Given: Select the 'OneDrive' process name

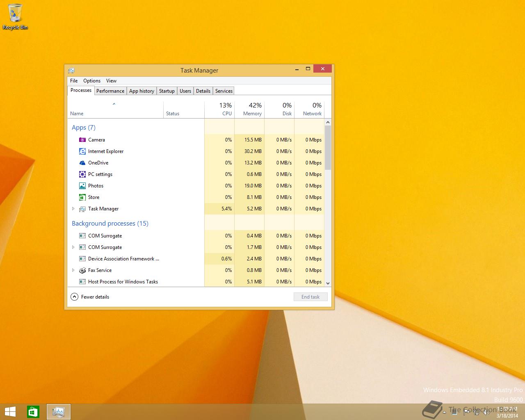Looking at the screenshot, I should [98, 163].
